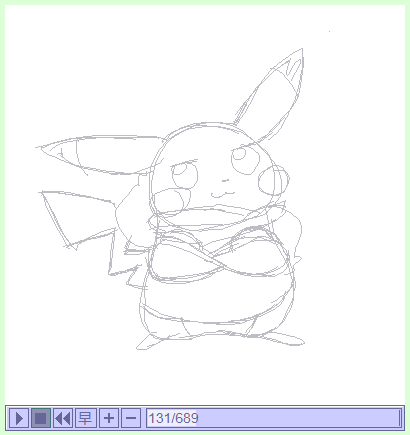Screen dimensions: 410x435
Task: Start playback with the play button
Action: click(x=19, y=418)
